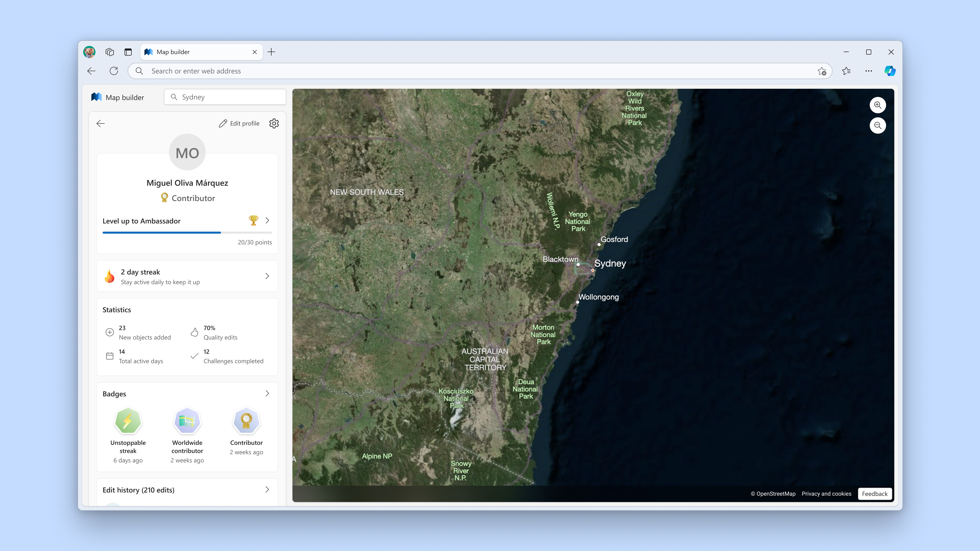Open the workspaces icon

(110, 52)
